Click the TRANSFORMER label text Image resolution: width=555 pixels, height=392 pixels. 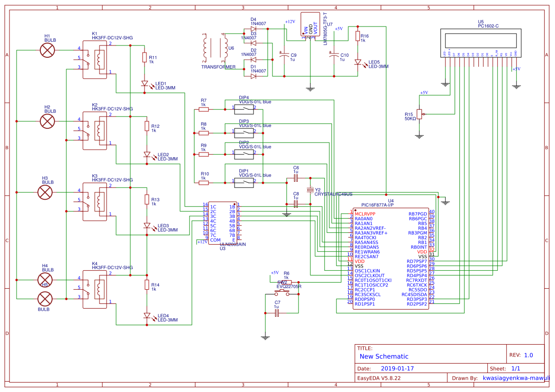coord(218,67)
